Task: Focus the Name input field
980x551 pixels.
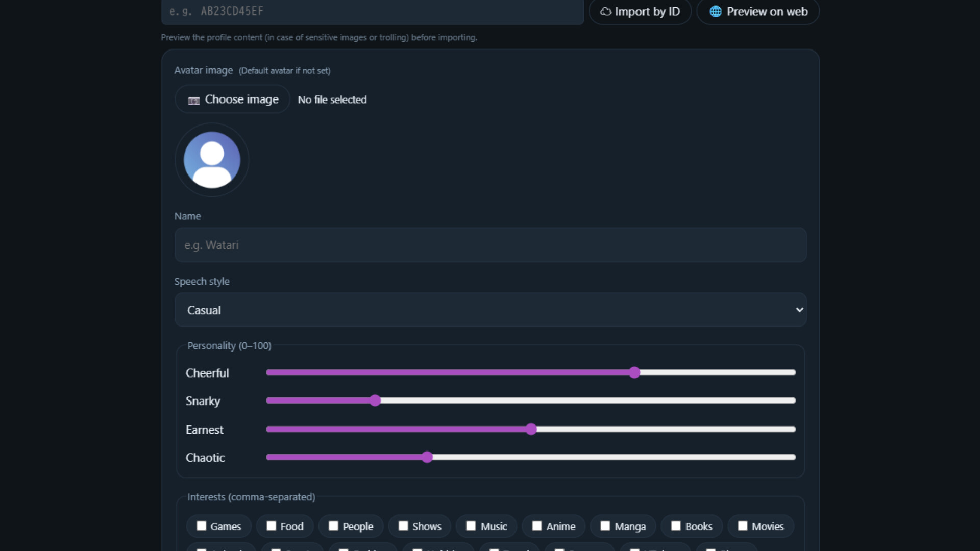Action: pyautogui.click(x=491, y=245)
